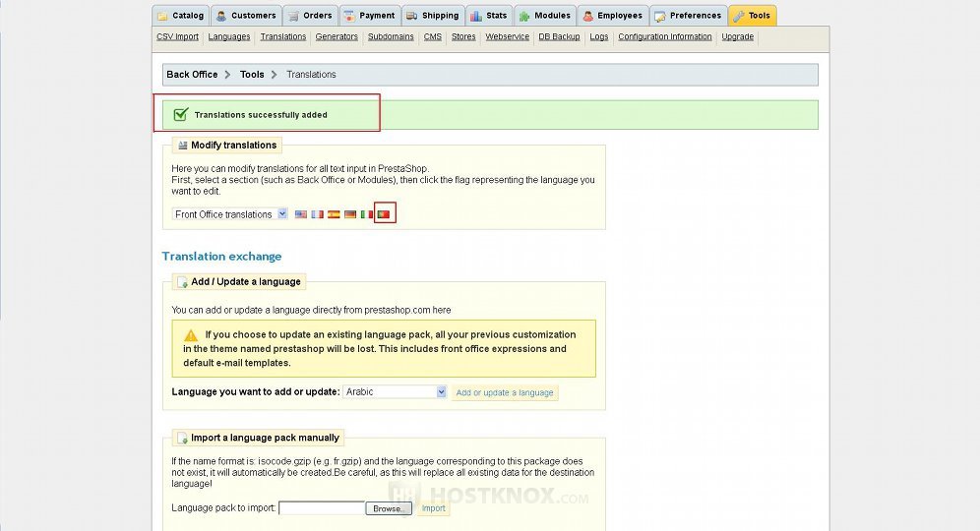Click the Orders tab icon

click(293, 17)
